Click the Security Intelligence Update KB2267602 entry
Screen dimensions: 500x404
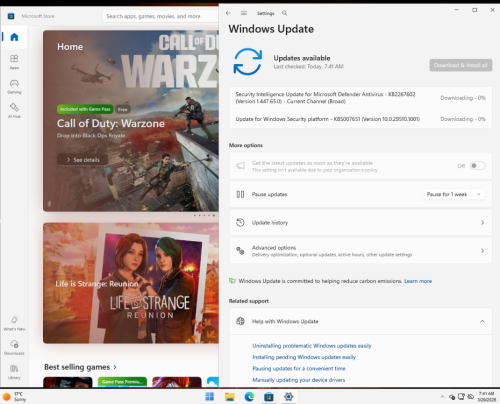click(360, 98)
